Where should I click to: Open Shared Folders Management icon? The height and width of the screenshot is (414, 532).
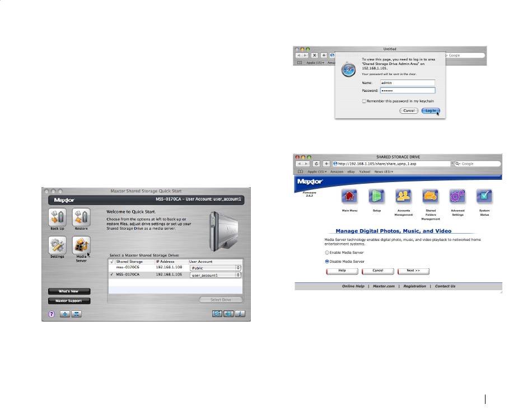[x=430, y=197]
